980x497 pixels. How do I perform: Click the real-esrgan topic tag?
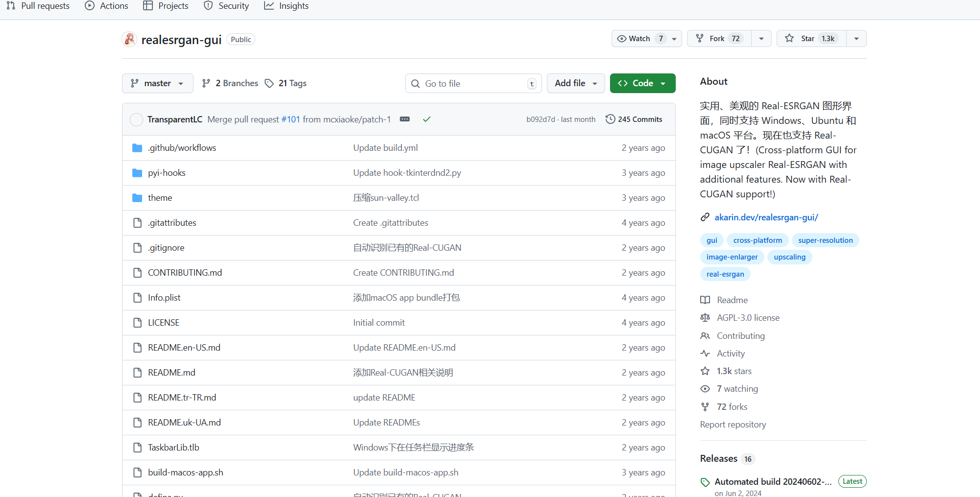pos(725,274)
